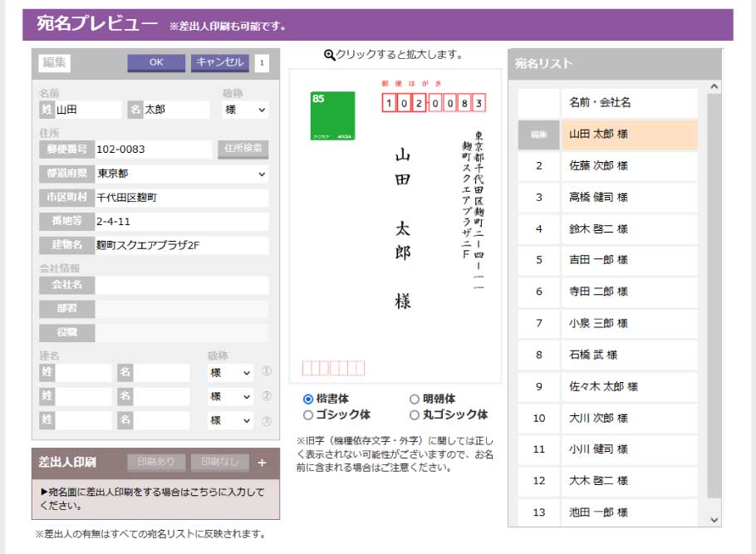Click the 会社名 input field
Screen dimensions: 756x554
[x=181, y=285]
